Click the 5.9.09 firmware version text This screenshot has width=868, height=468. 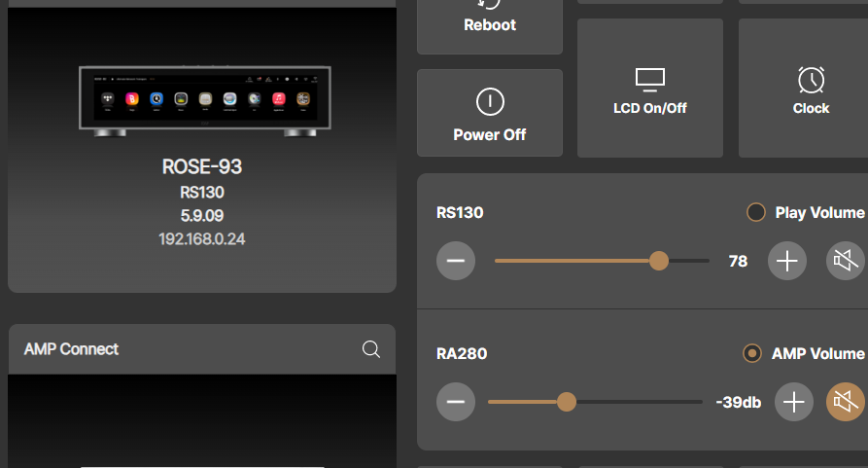(x=202, y=215)
